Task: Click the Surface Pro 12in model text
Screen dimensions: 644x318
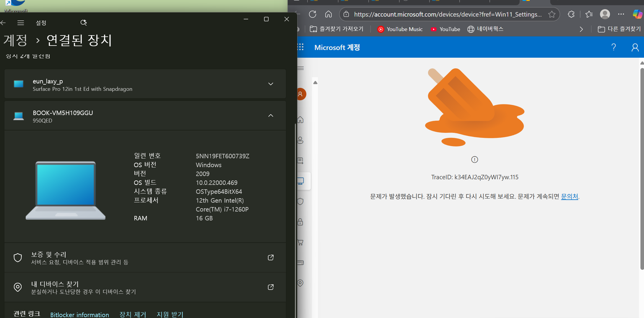Action: 82,89
